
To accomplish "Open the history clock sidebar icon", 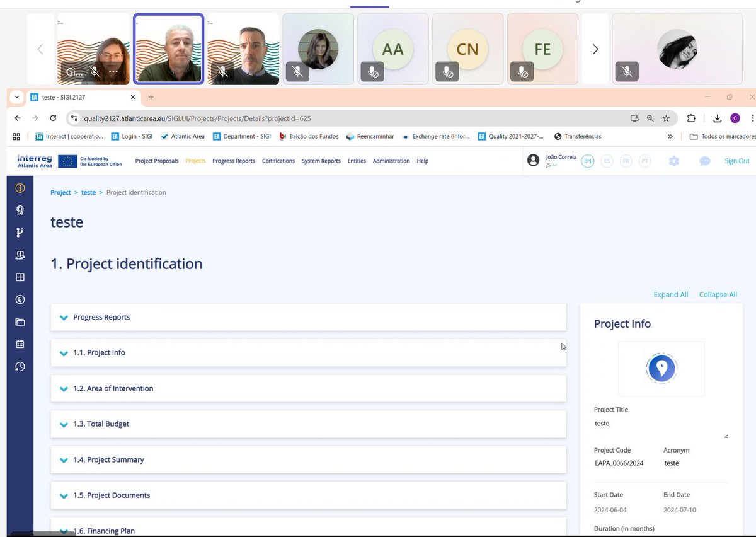I will pos(20,367).
